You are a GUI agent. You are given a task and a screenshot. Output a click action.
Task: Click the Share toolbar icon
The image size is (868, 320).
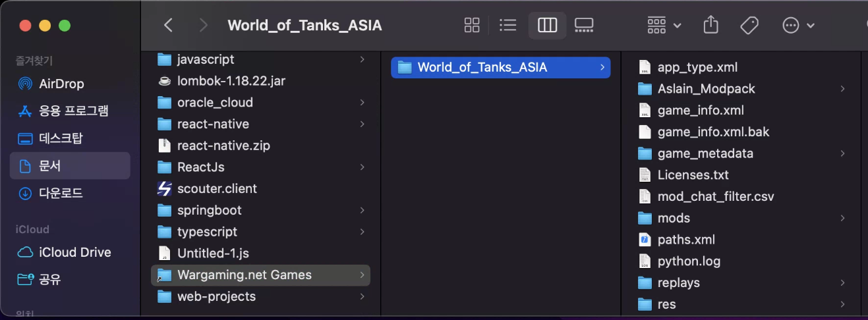[710, 25]
